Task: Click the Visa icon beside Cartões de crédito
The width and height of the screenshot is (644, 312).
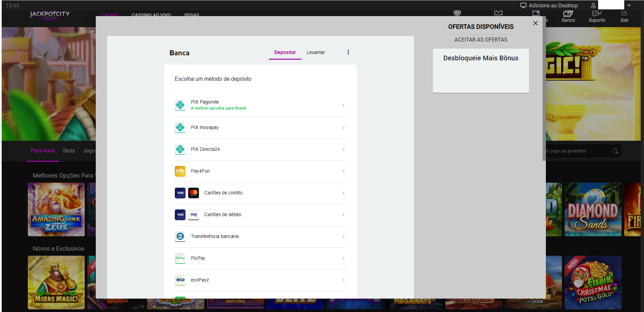Action: pos(180,193)
